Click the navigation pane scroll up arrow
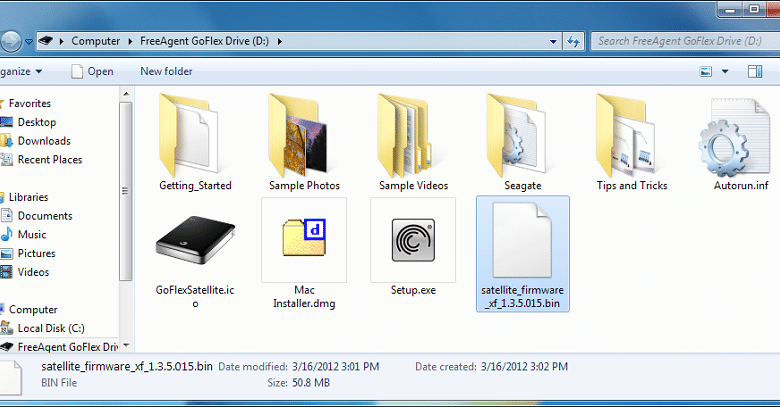Viewport: 780px width, 407px height. pyautogui.click(x=126, y=94)
